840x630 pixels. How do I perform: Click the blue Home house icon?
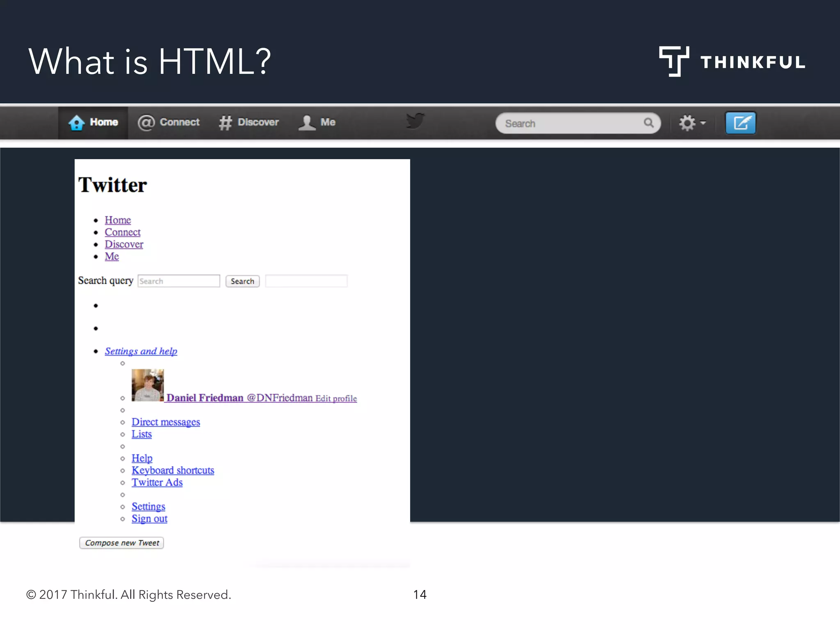[x=77, y=123]
